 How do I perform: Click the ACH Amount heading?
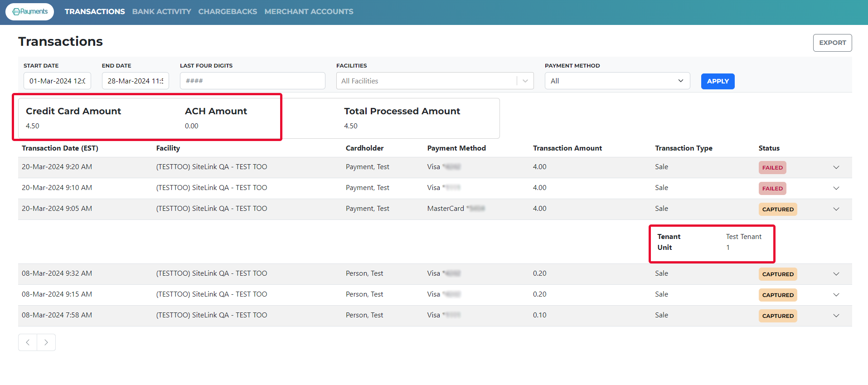tap(216, 111)
